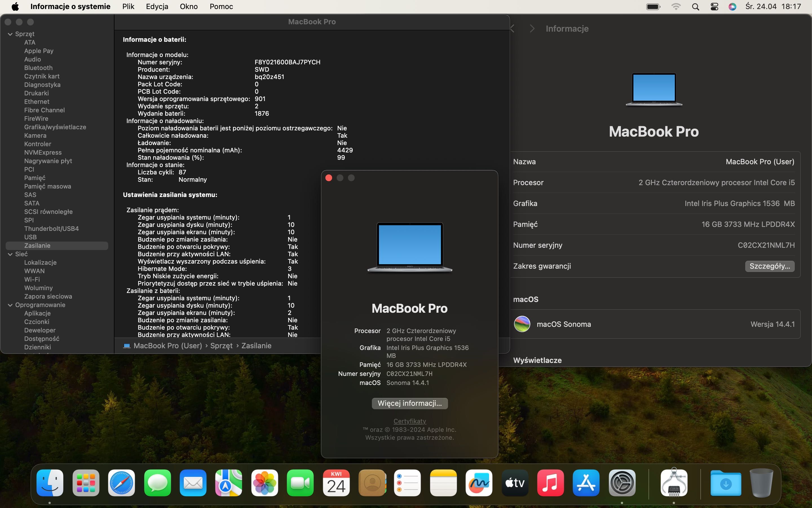Open Maps app in the Dock
This screenshot has width=812, height=508.
coord(228,483)
